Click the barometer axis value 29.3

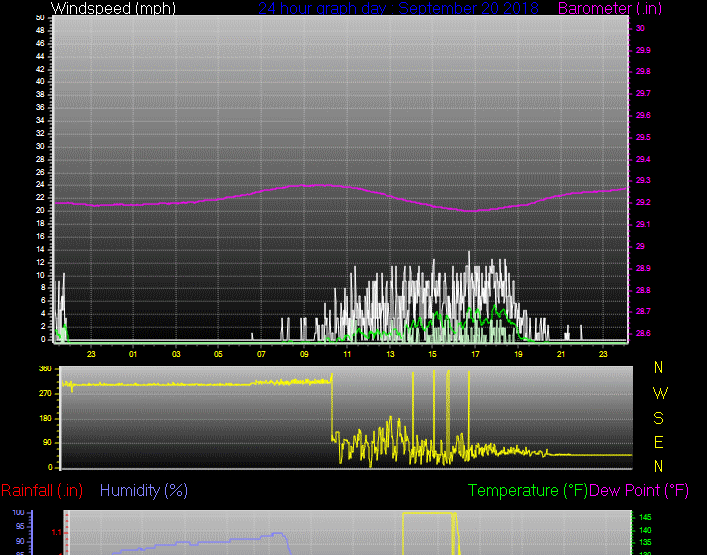(643, 180)
